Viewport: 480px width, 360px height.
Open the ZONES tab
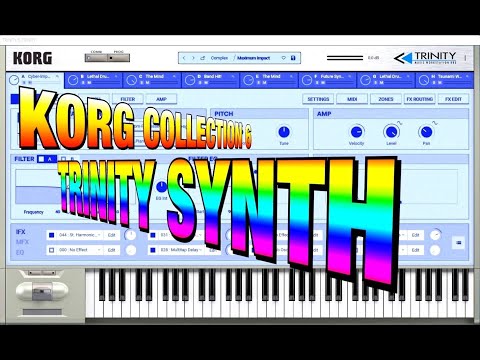tap(386, 99)
